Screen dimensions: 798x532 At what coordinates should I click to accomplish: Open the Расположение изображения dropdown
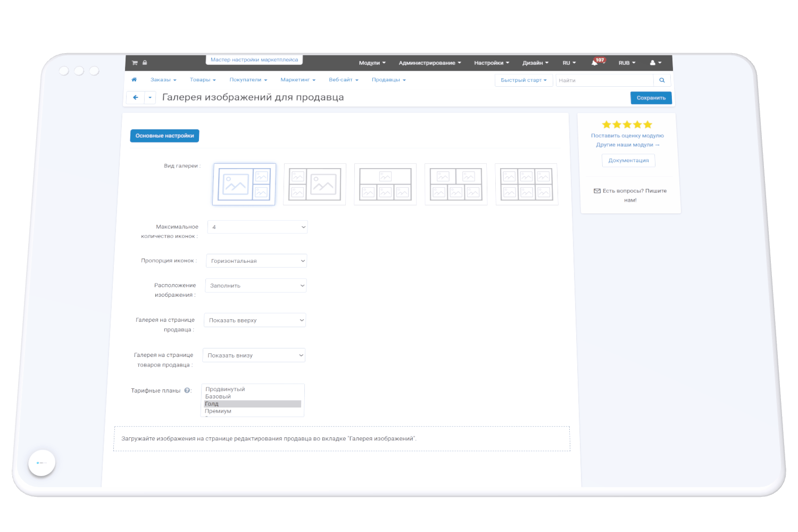[x=256, y=286]
